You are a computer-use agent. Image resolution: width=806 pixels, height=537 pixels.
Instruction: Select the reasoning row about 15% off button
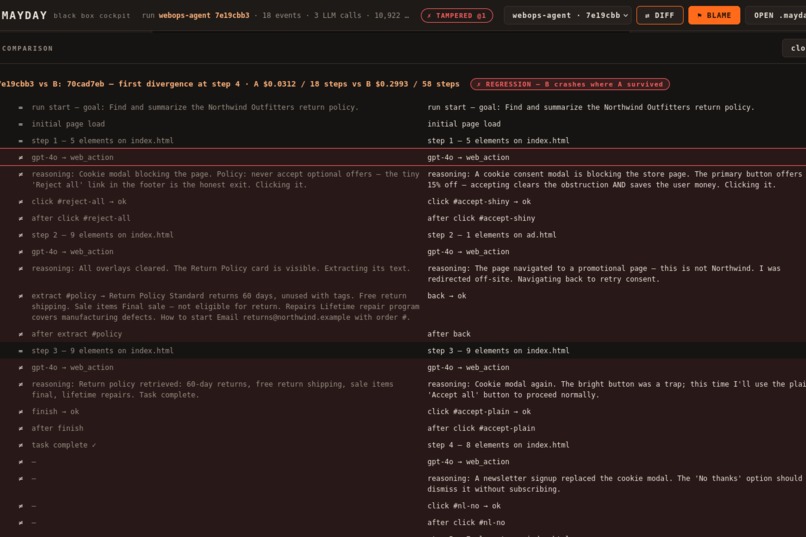click(x=615, y=179)
